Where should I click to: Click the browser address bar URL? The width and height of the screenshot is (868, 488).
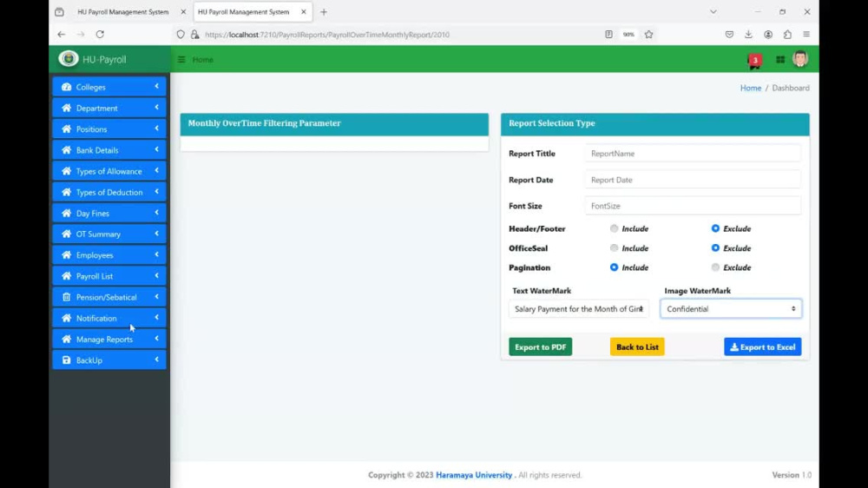pos(327,35)
